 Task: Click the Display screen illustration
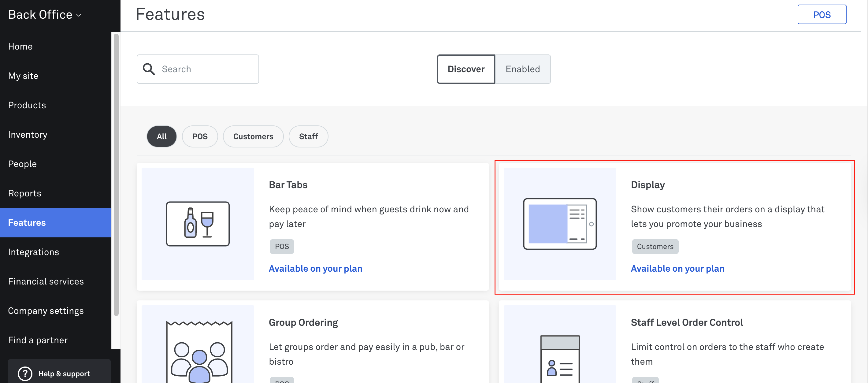click(x=560, y=224)
